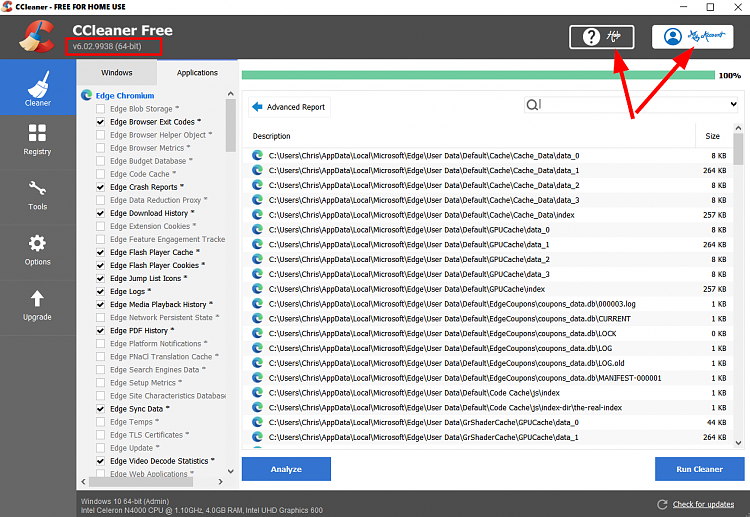Switch to the Applications tab
The image size is (750, 517).
197,73
